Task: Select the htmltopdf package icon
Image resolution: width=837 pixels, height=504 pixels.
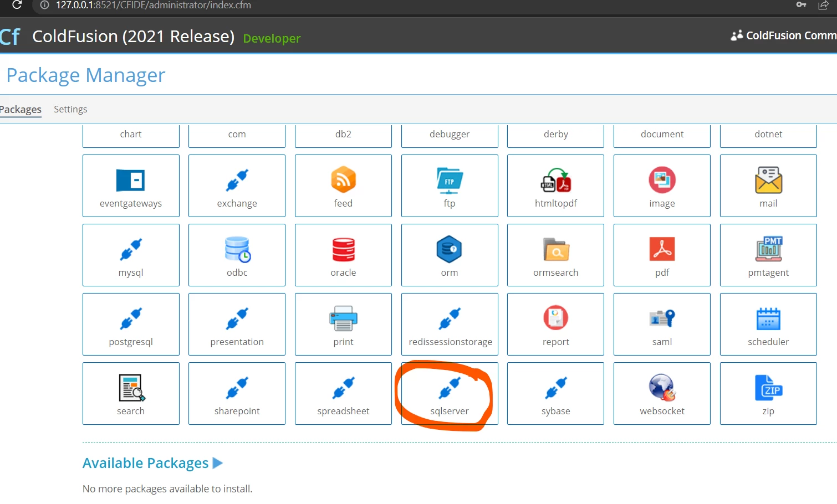Action: pos(556,180)
